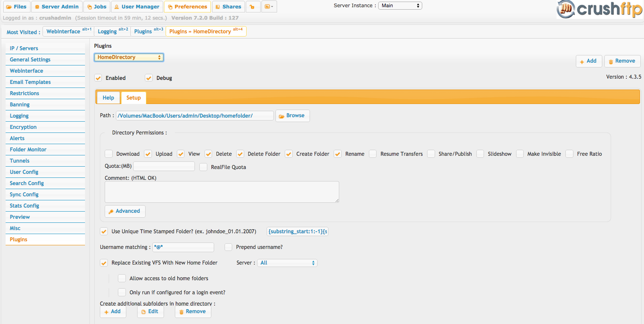Open the HomeDirectory plugin dropdown
Screen dimensions: 644x324
[x=129, y=57]
